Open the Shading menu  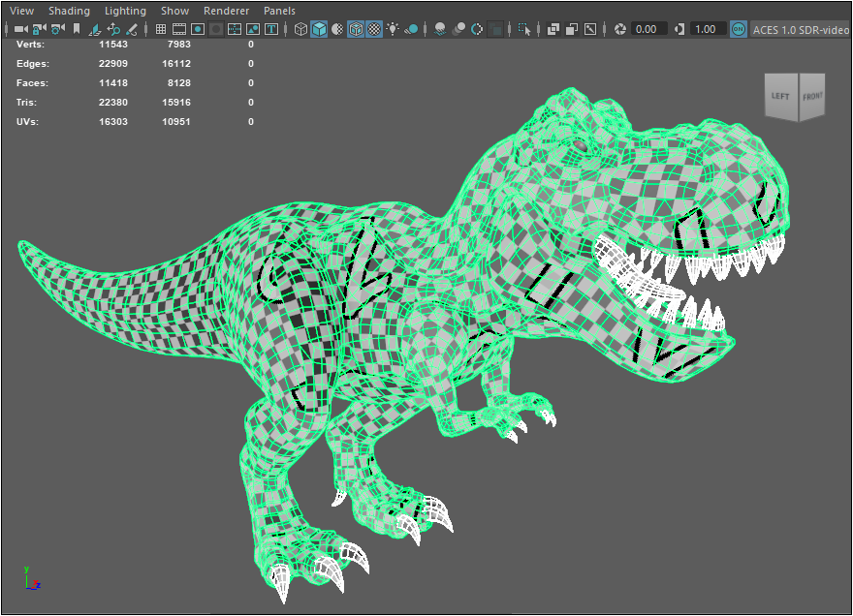69,11
